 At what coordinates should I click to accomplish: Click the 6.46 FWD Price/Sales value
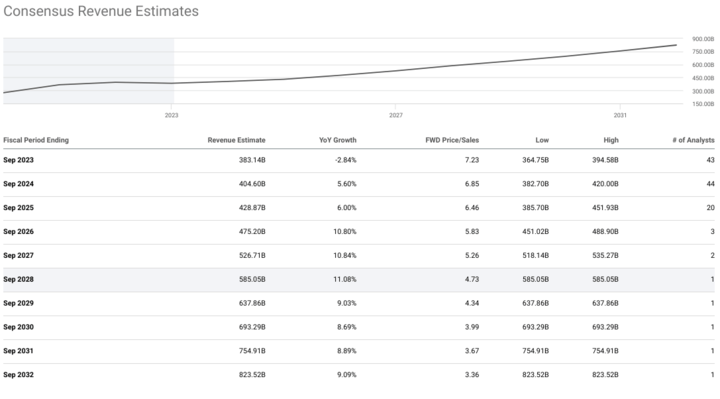click(x=472, y=208)
